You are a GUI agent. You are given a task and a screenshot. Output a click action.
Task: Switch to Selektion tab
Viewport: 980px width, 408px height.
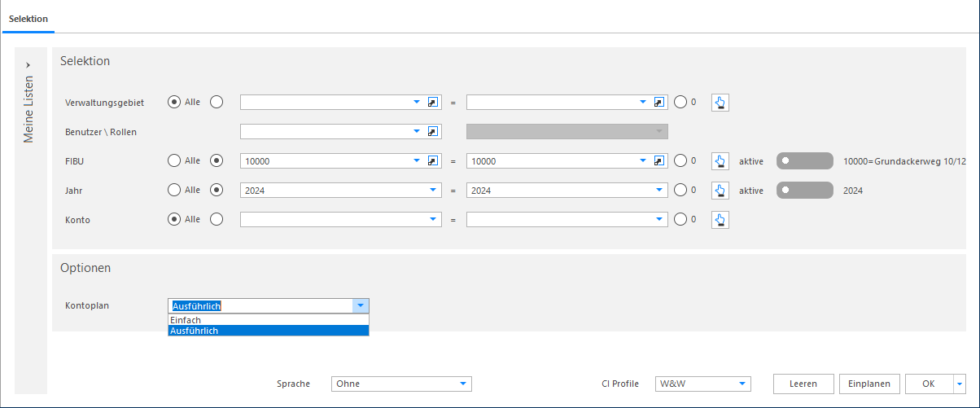tap(28, 18)
